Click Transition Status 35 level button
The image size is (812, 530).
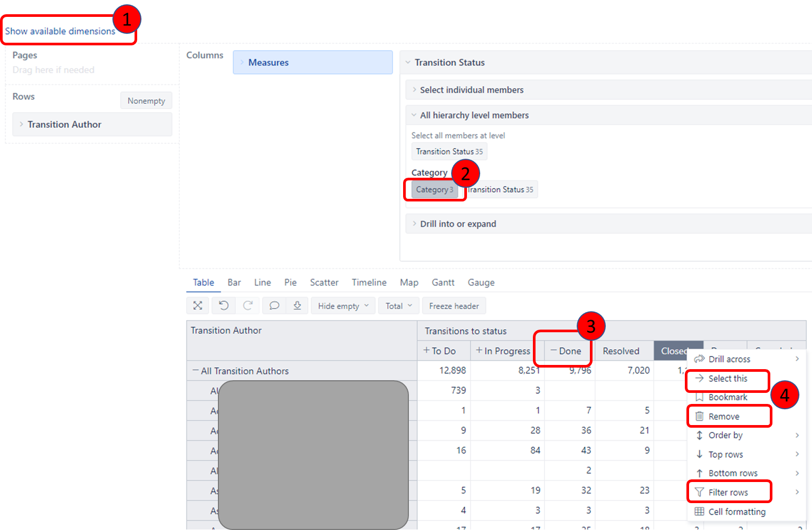(449, 152)
